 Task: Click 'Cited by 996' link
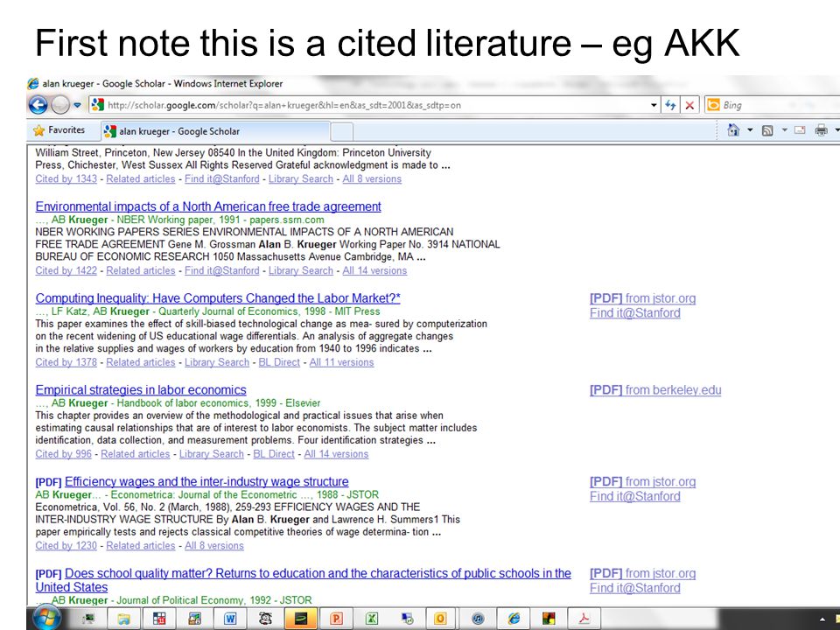(63, 454)
